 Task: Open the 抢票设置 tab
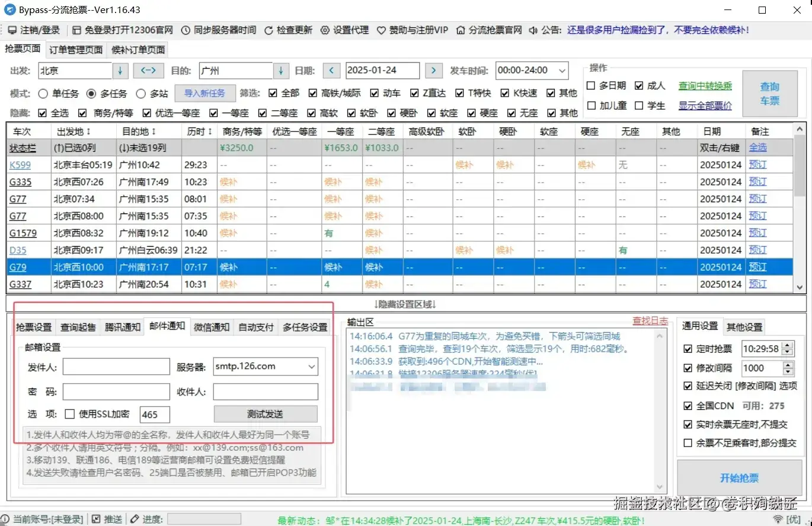click(34, 327)
